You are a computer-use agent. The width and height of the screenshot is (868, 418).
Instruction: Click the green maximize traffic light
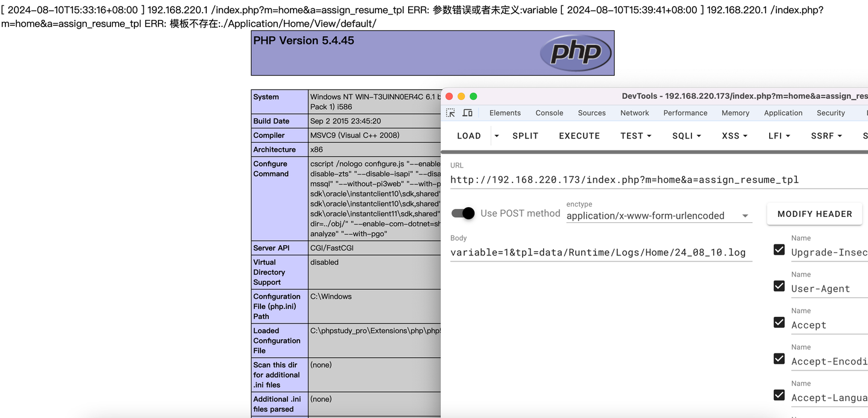pos(473,96)
